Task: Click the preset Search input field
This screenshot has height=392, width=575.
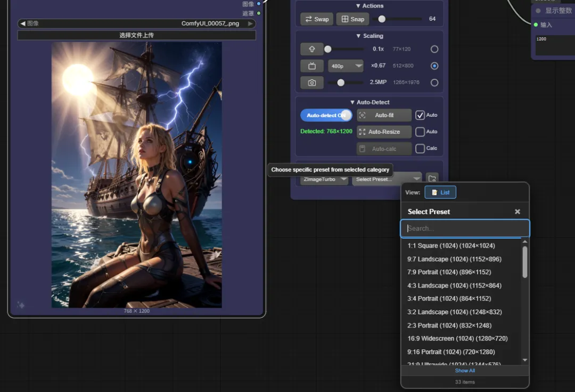Action: (465, 228)
